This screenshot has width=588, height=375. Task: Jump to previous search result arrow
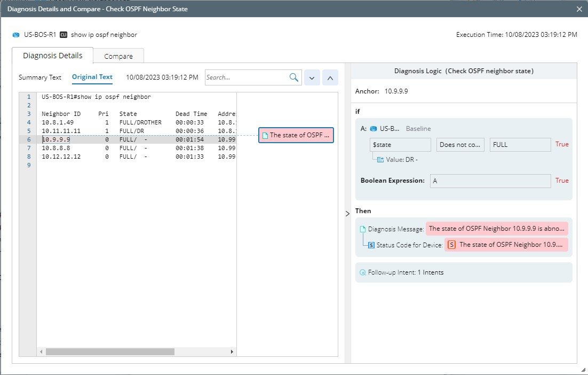point(330,78)
